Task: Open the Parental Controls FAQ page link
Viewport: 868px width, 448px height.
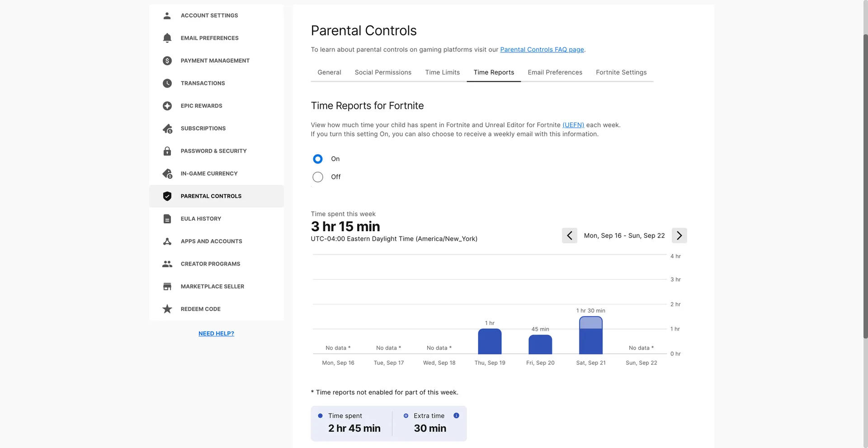Action: tap(542, 50)
